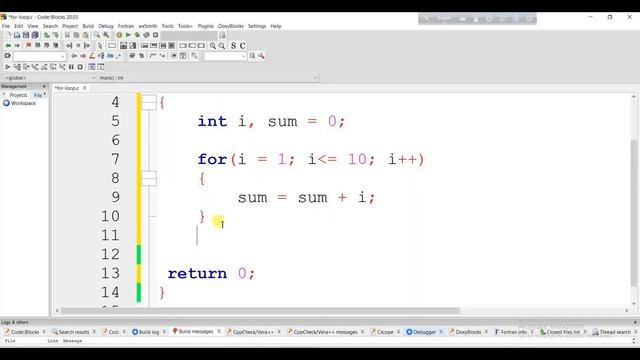The width and height of the screenshot is (640, 360).
Task: Click the horizontal editor scrollbar
Action: [x=260, y=311]
